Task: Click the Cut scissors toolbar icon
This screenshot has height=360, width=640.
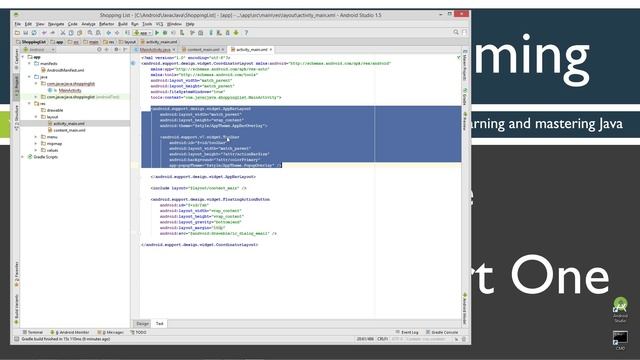Action: click(x=63, y=33)
